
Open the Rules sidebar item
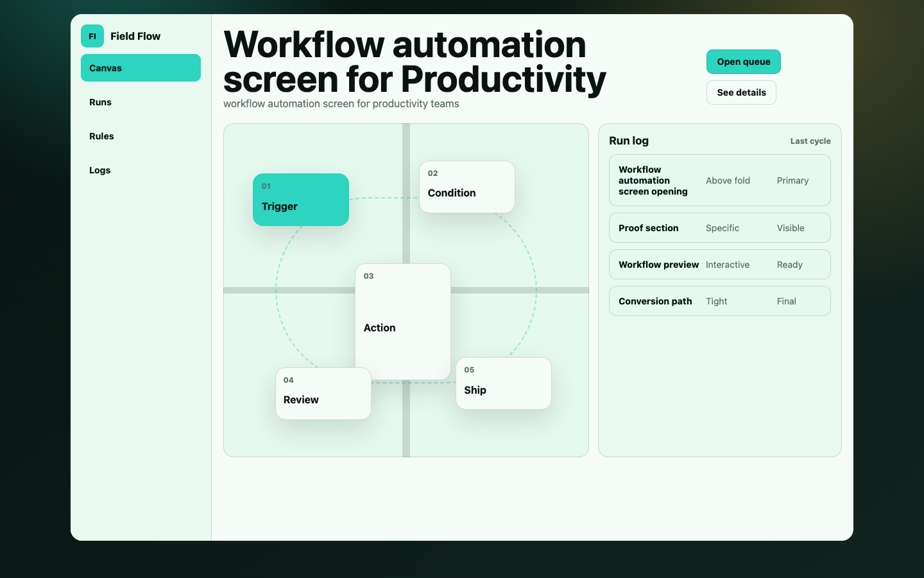[x=141, y=136]
